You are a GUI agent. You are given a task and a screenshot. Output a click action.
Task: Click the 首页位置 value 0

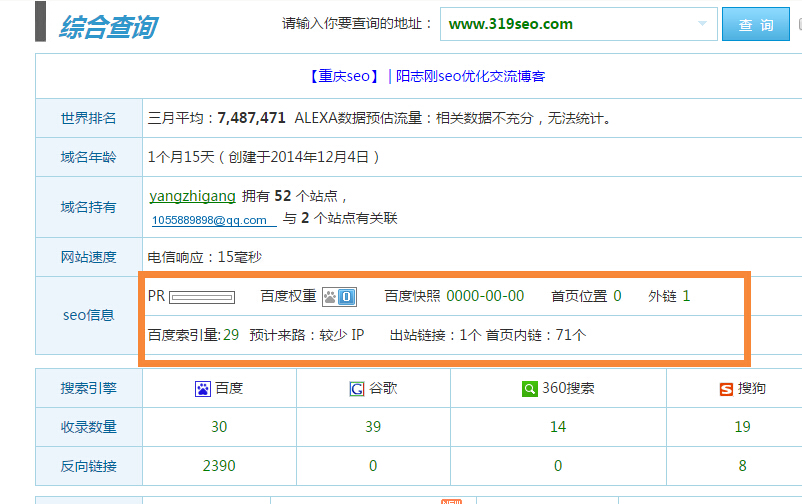(617, 296)
